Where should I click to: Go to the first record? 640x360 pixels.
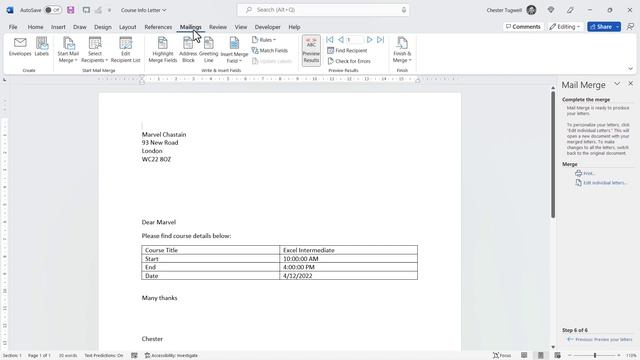point(330,40)
